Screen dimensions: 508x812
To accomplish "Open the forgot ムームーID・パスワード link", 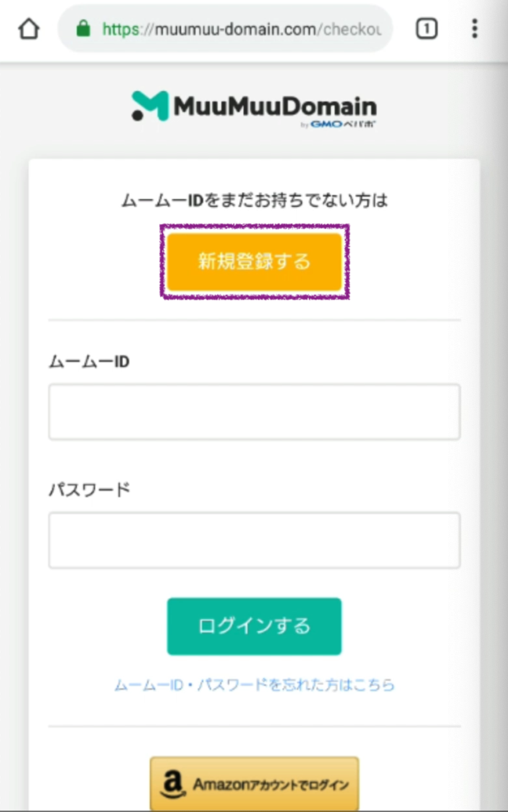I will pyautogui.click(x=254, y=684).
